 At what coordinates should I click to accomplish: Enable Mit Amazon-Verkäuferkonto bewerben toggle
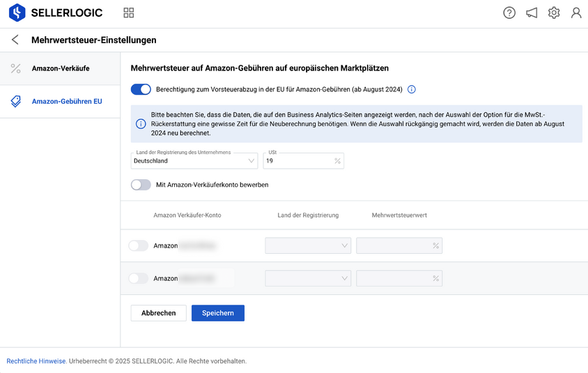click(x=141, y=185)
